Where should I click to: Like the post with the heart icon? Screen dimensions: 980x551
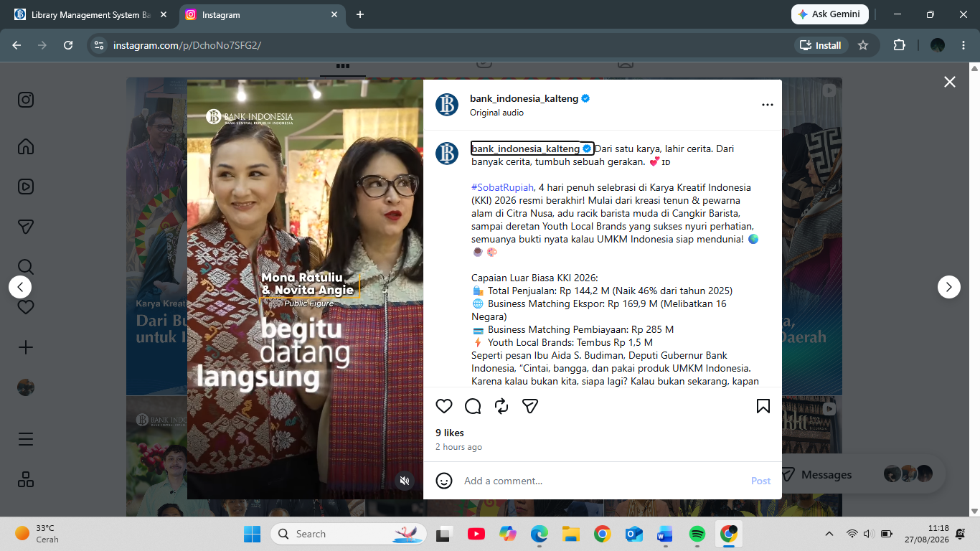point(444,406)
